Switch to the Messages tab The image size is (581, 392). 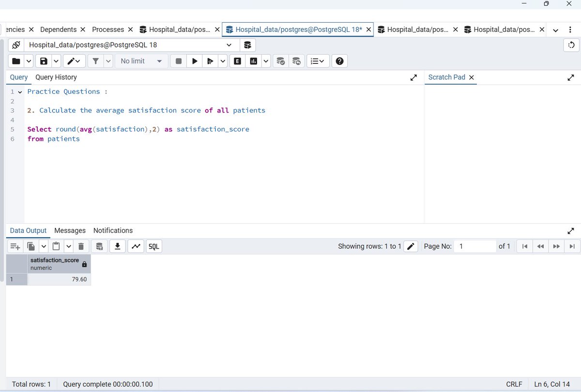click(x=70, y=231)
